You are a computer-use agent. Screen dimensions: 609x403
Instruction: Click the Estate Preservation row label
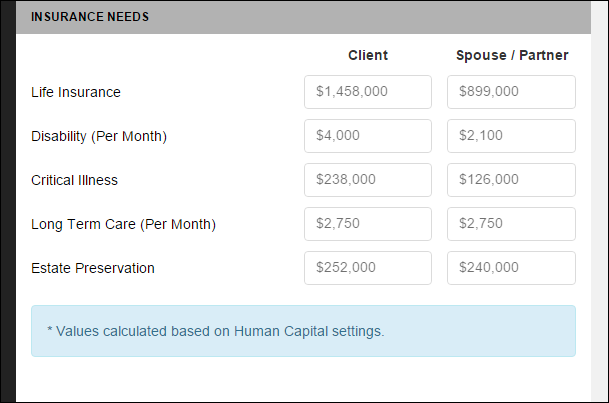pyautogui.click(x=93, y=268)
